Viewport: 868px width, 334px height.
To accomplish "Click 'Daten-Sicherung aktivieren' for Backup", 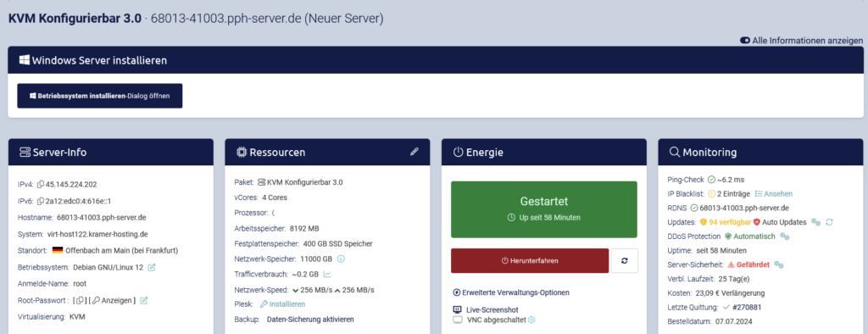I will pos(310,320).
